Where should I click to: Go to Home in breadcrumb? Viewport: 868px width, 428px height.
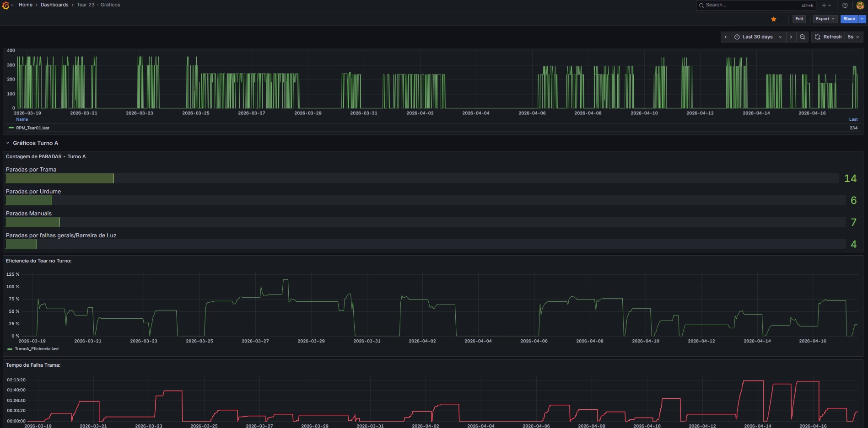point(26,5)
